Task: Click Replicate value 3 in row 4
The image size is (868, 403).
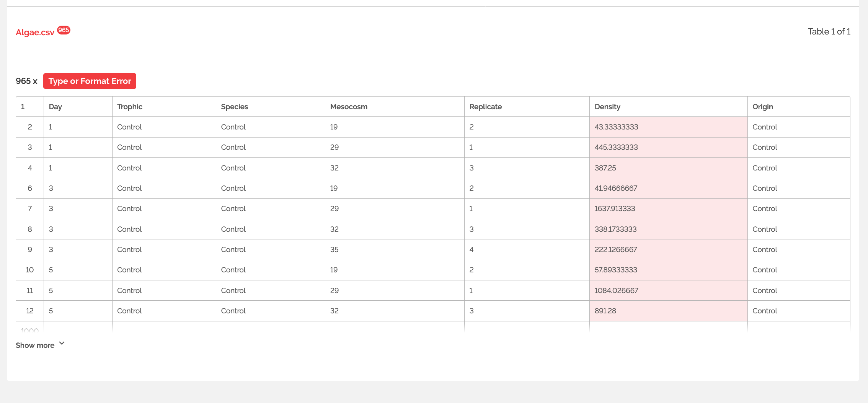Action: [527, 168]
